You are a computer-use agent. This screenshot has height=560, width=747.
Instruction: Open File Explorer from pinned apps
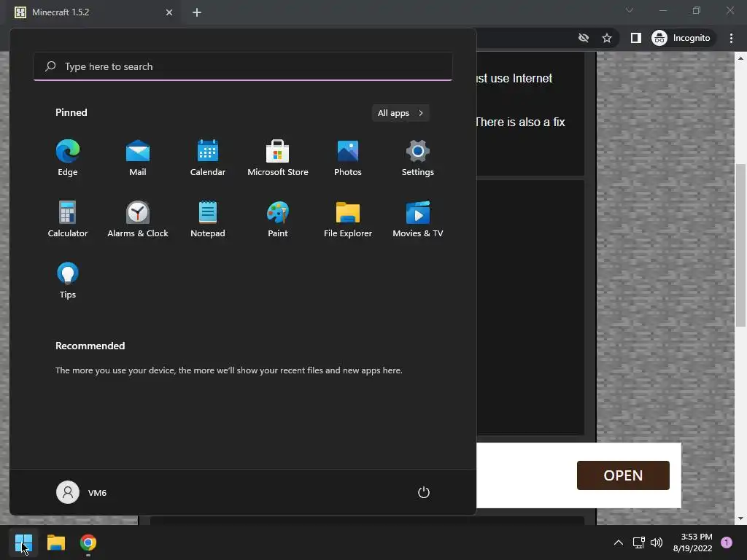(348, 219)
